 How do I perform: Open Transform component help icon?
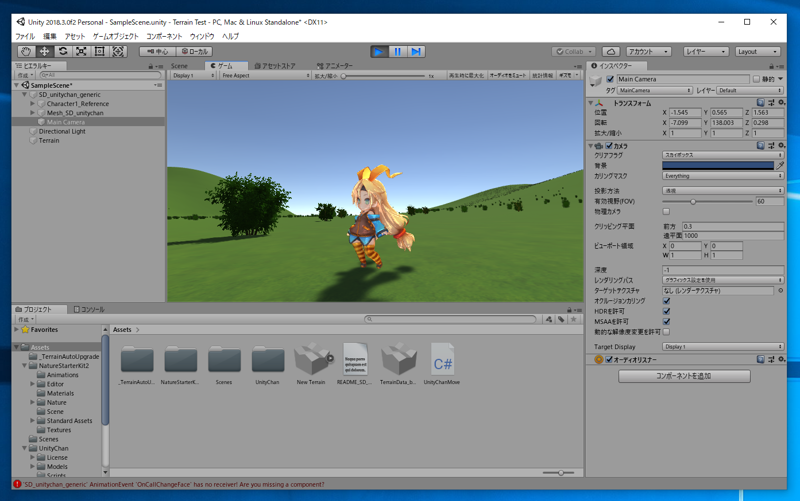(760, 103)
